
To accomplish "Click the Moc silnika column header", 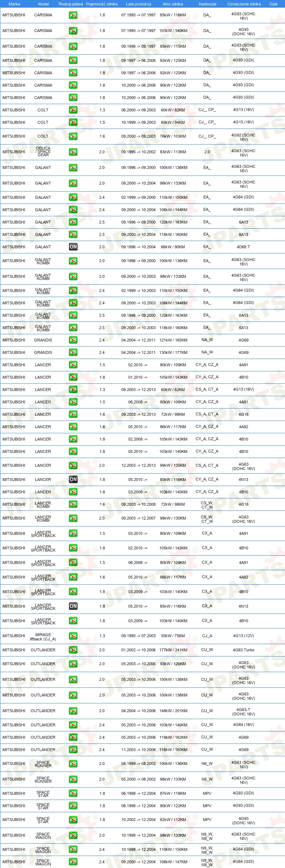I will pos(173,4).
